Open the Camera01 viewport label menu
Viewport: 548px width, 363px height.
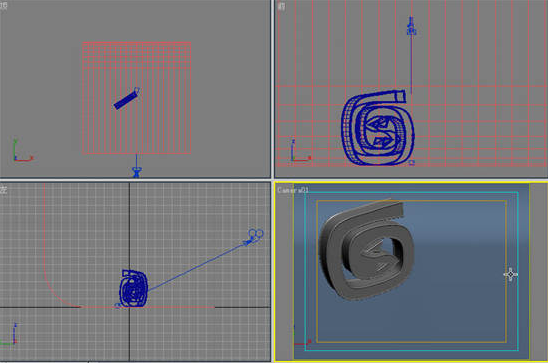click(293, 190)
